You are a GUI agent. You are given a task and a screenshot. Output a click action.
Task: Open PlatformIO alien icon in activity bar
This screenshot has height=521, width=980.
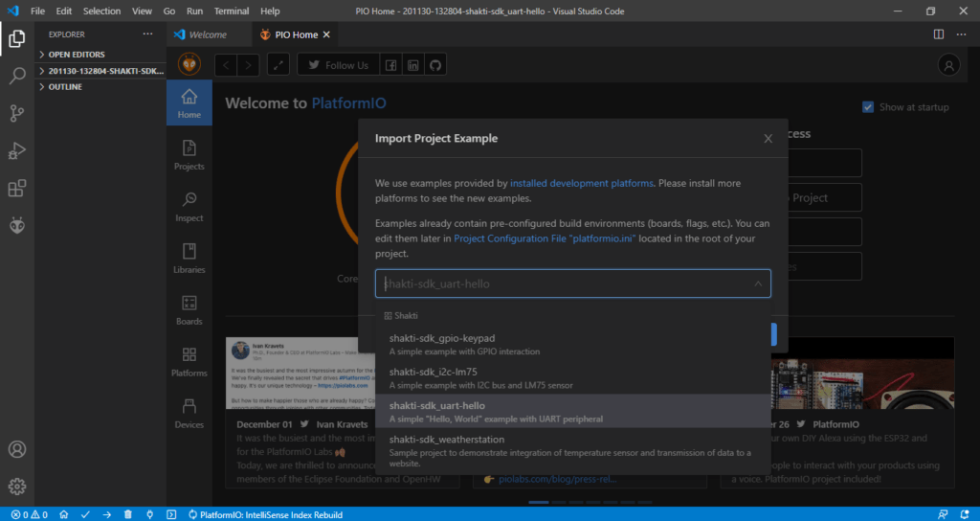[17, 225]
